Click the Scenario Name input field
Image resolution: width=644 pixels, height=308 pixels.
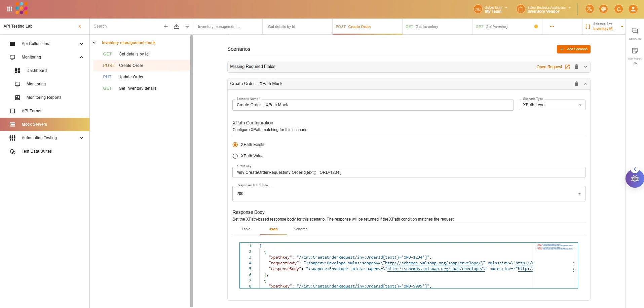tap(373, 105)
